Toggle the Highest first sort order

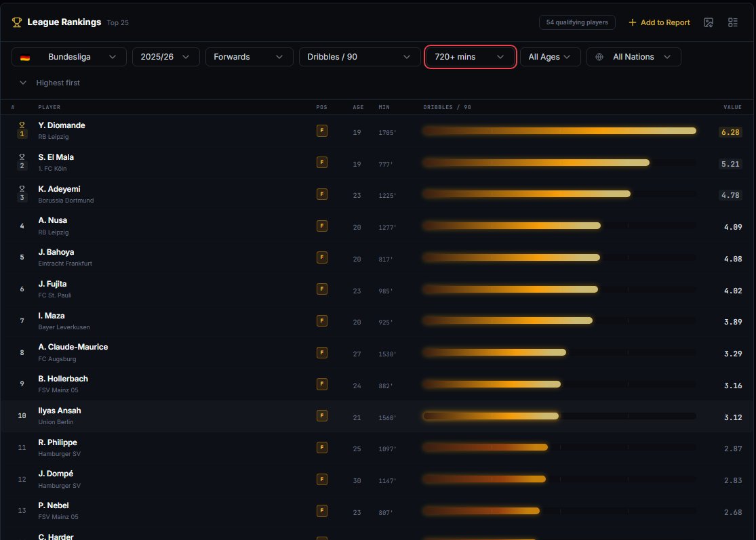click(49, 83)
